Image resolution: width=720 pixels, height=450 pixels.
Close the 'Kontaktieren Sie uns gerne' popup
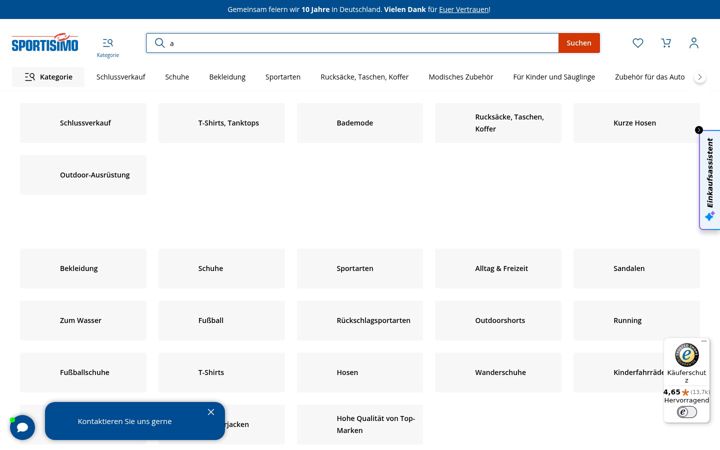[211, 412]
